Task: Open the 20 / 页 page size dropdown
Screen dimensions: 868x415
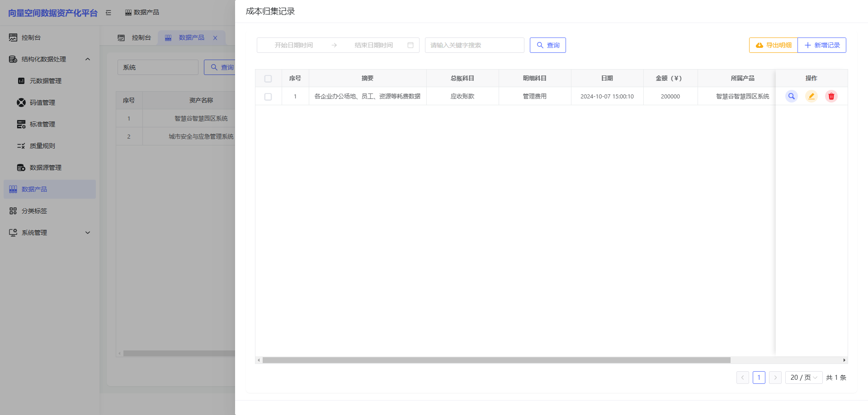Action: (x=803, y=378)
